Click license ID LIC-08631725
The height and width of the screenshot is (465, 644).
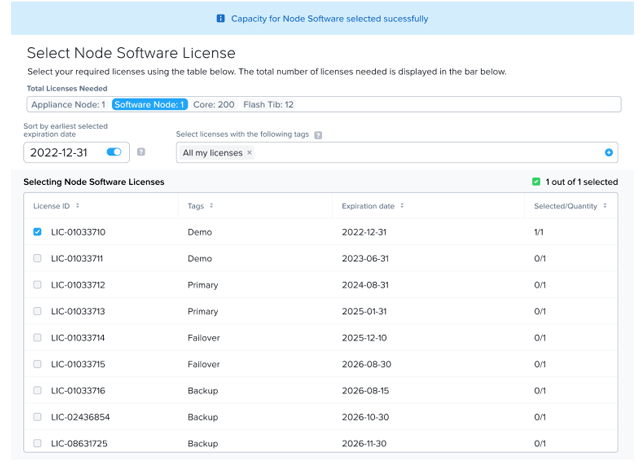(x=79, y=444)
